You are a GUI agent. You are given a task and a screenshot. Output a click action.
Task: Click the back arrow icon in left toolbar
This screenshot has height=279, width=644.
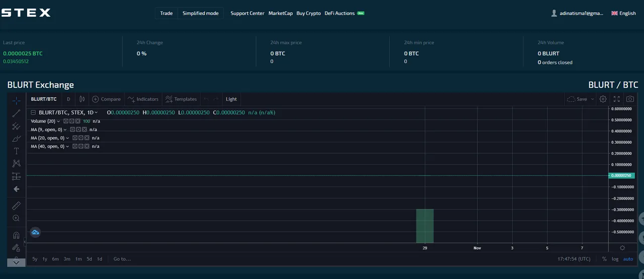[16, 189]
